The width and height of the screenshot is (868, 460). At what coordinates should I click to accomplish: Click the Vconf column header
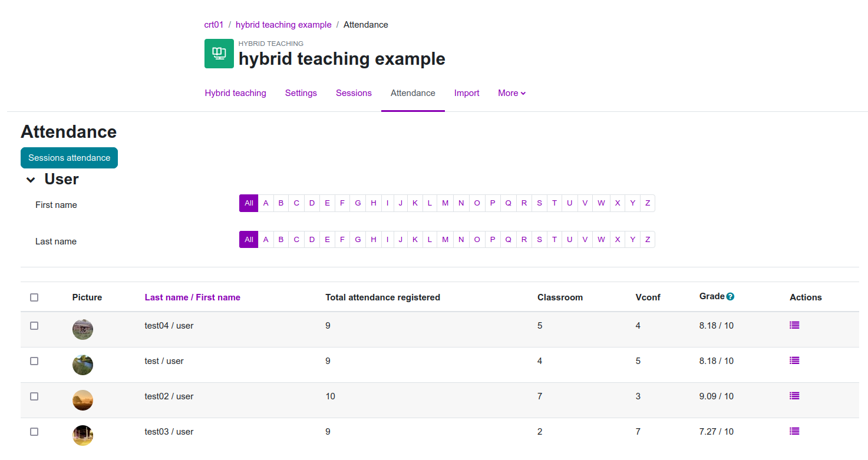(x=648, y=297)
